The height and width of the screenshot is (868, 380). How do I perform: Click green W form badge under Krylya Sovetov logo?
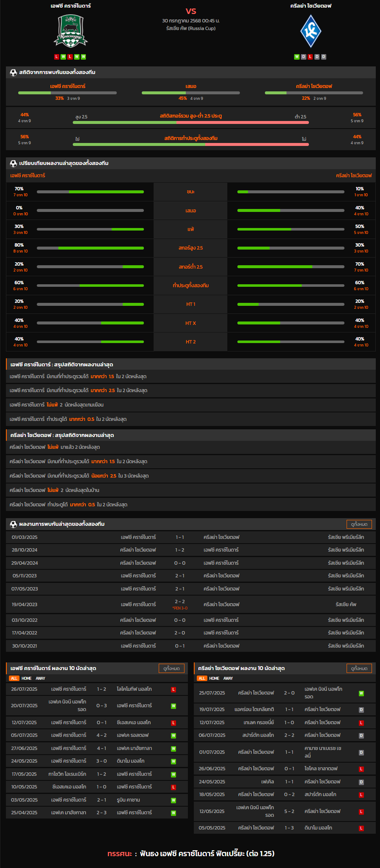pyautogui.click(x=297, y=57)
